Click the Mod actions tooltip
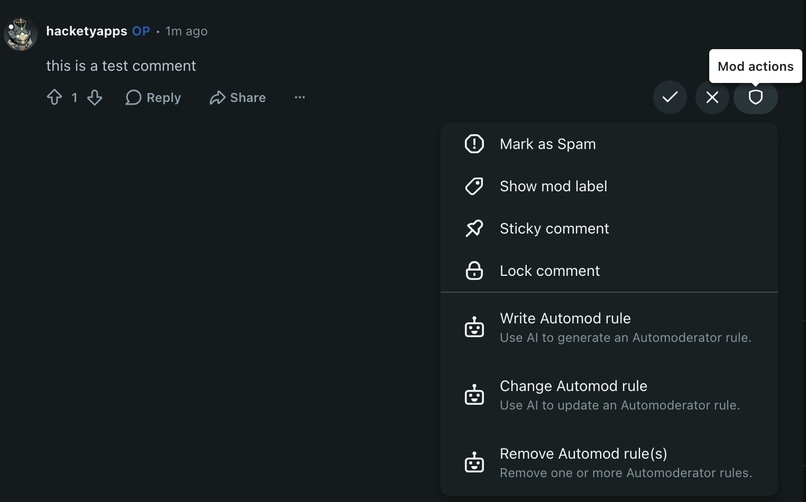The width and height of the screenshot is (806, 502). click(x=755, y=66)
